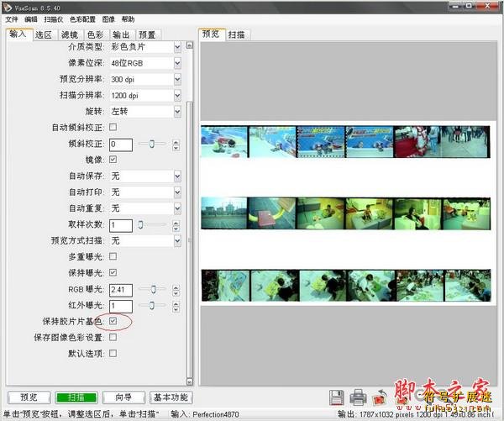Click the floppy disk save icon
The image size is (504, 421).
pos(336,397)
